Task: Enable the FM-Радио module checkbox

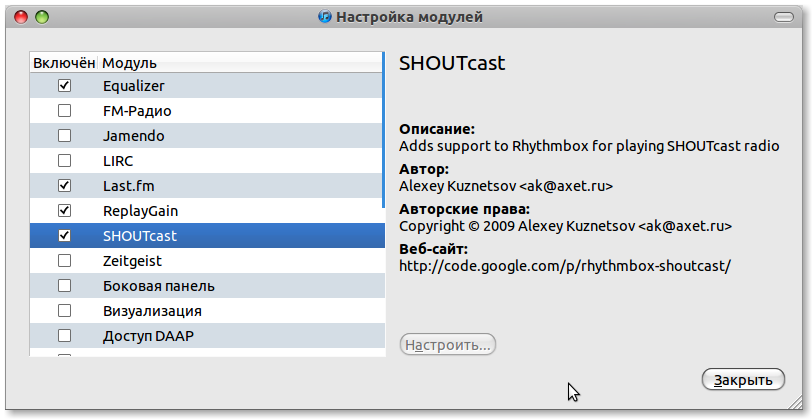Action: [64, 110]
